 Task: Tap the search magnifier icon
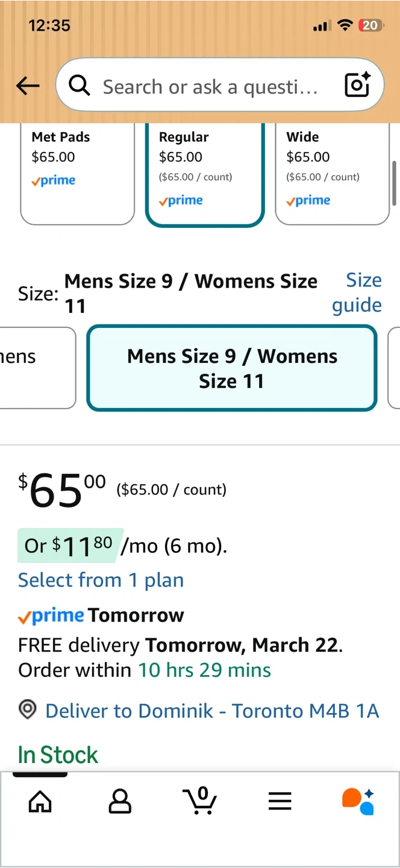click(x=80, y=86)
